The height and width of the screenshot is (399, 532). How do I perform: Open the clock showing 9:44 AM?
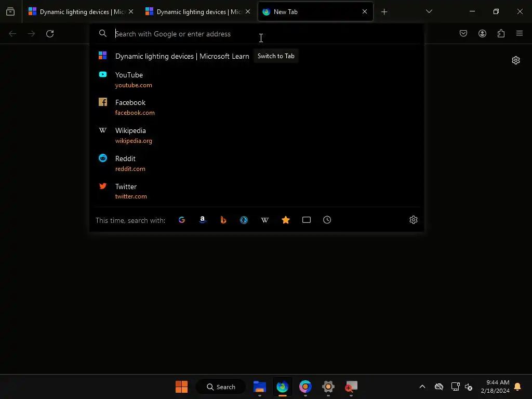pyautogui.click(x=495, y=387)
